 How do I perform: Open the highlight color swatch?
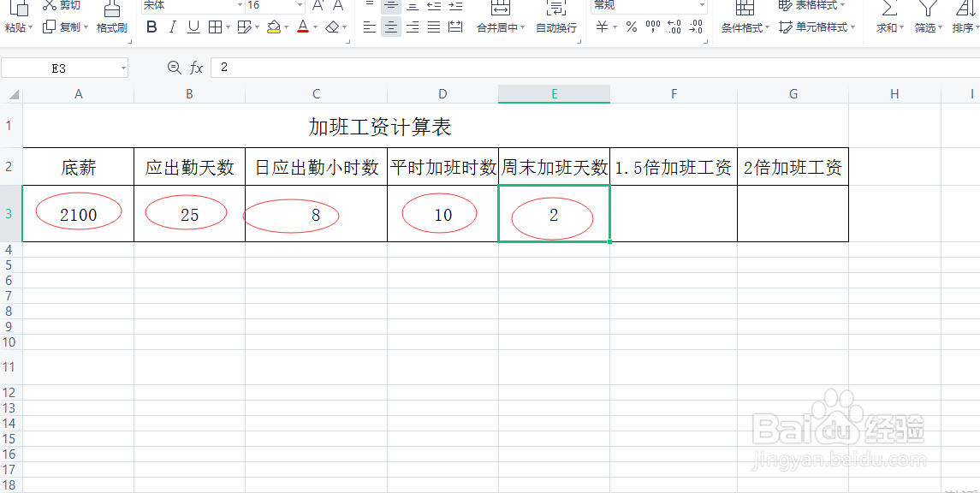pyautogui.click(x=276, y=27)
